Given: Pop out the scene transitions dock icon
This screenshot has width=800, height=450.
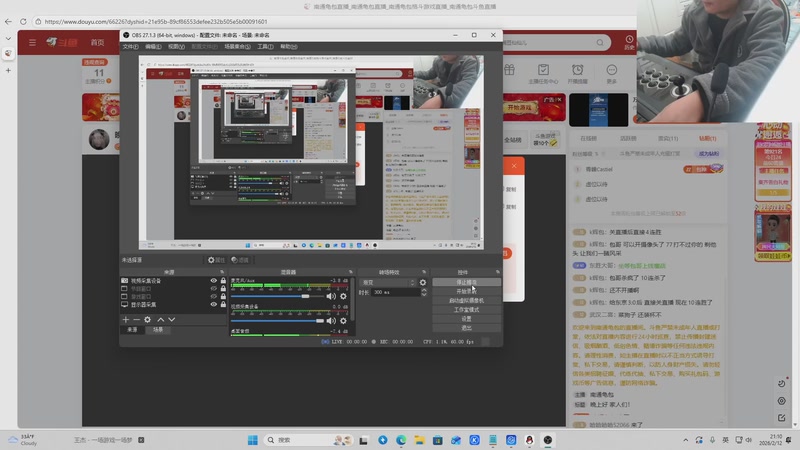Looking at the screenshot, I should click(x=424, y=272).
